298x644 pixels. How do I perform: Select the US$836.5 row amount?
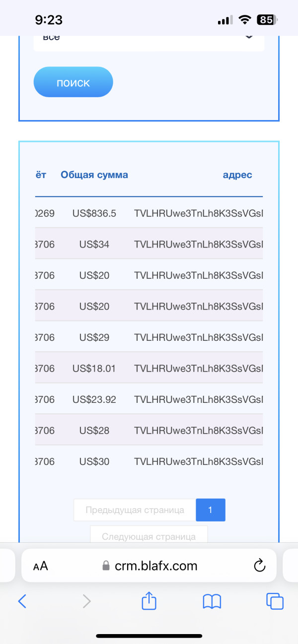(94, 213)
